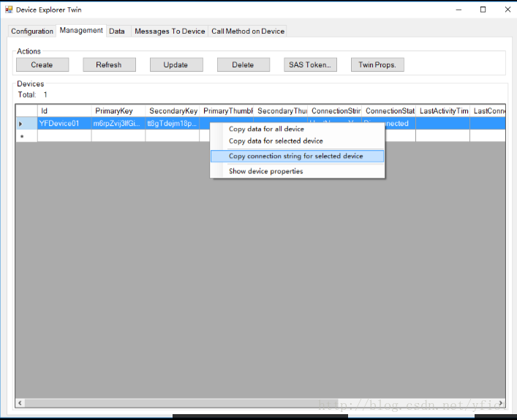Select the YFDevice01 cell
The image size is (517, 420).
pos(64,124)
